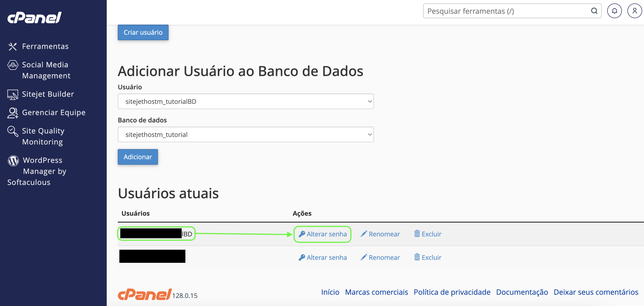Select Social Media Management menu item
The width and height of the screenshot is (644, 306).
pos(46,70)
